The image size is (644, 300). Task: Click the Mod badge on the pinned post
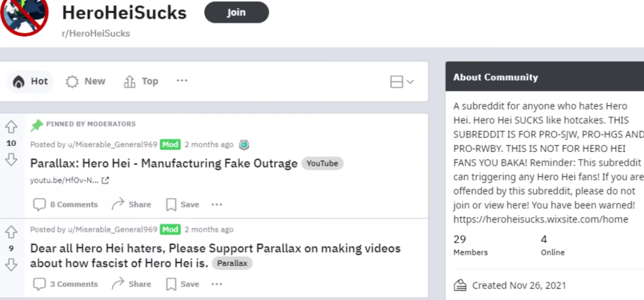coord(170,145)
